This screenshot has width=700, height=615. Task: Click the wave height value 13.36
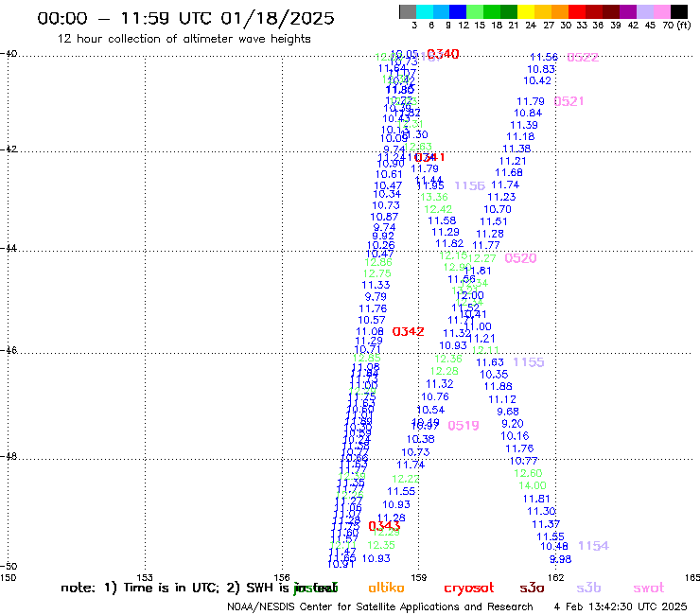(434, 197)
